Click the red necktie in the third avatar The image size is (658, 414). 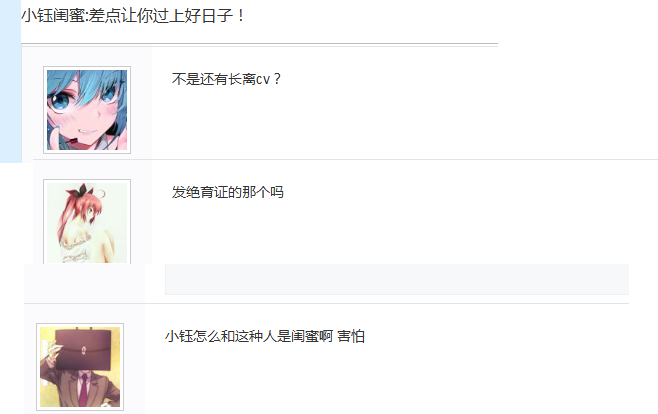click(x=83, y=390)
